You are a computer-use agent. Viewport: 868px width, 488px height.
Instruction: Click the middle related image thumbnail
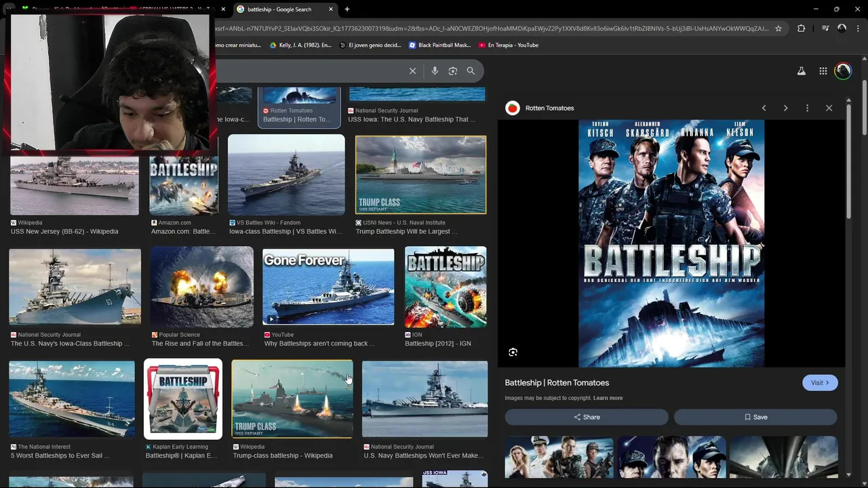(x=671, y=457)
